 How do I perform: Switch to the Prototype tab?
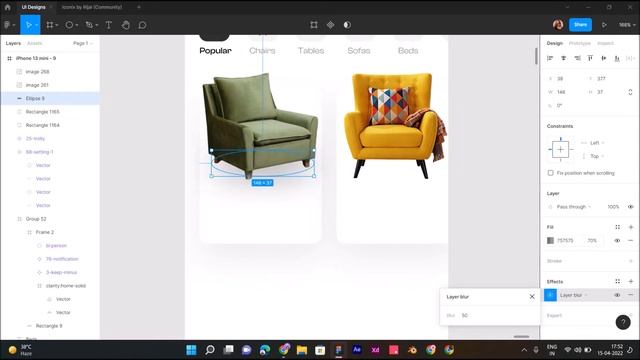pos(580,43)
